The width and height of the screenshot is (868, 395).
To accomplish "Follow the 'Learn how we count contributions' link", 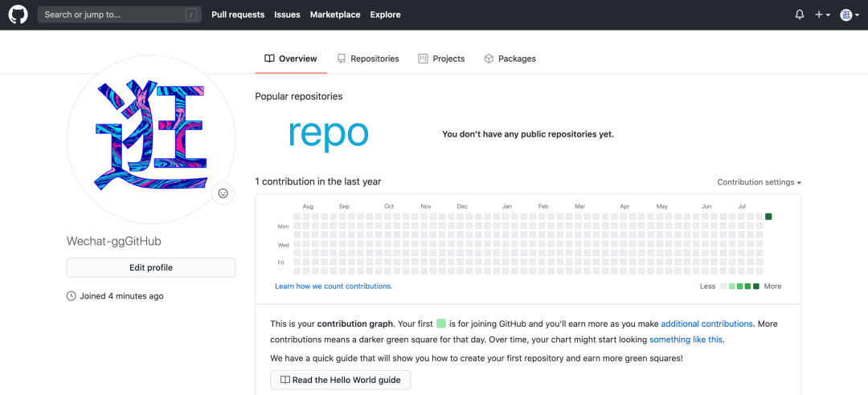I will pyautogui.click(x=334, y=286).
